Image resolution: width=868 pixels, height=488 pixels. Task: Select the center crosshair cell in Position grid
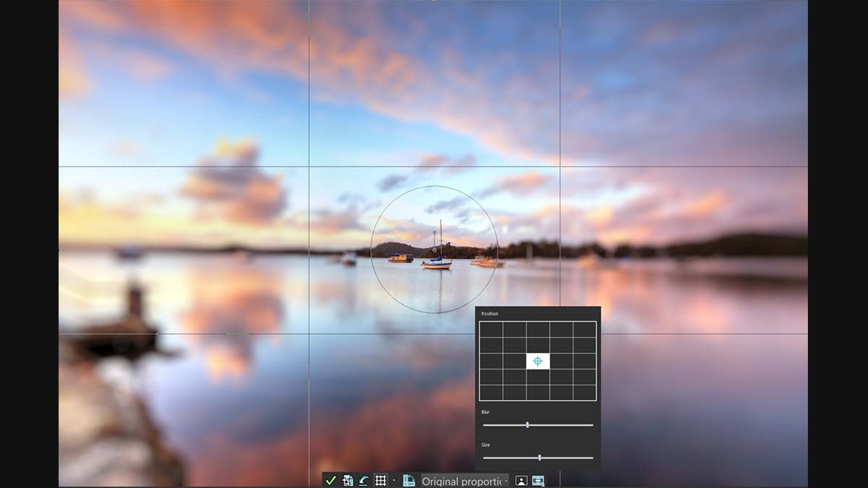tap(537, 361)
